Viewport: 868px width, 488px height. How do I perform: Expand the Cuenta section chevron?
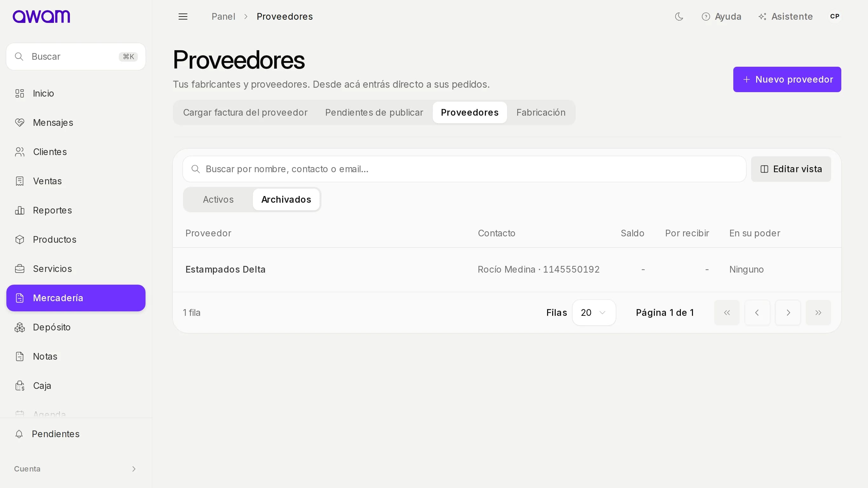pyautogui.click(x=134, y=469)
